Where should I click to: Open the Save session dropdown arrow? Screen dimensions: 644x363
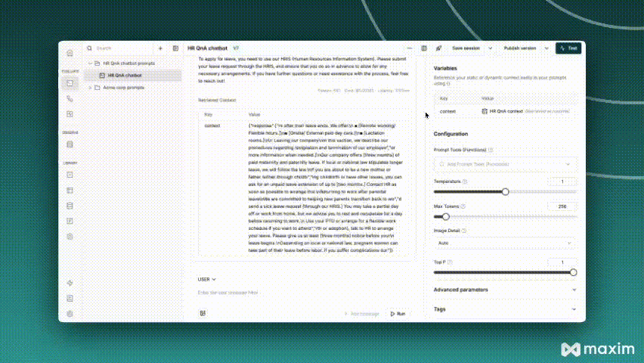point(490,48)
